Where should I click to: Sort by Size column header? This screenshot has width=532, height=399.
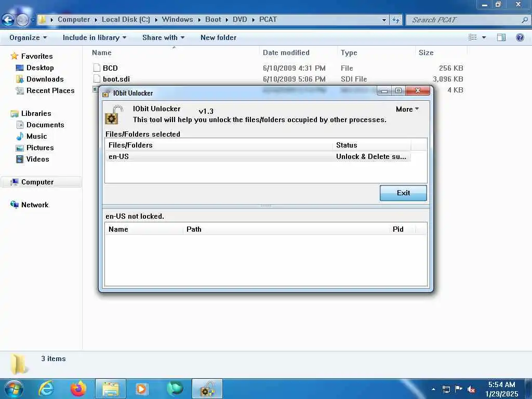coord(426,52)
